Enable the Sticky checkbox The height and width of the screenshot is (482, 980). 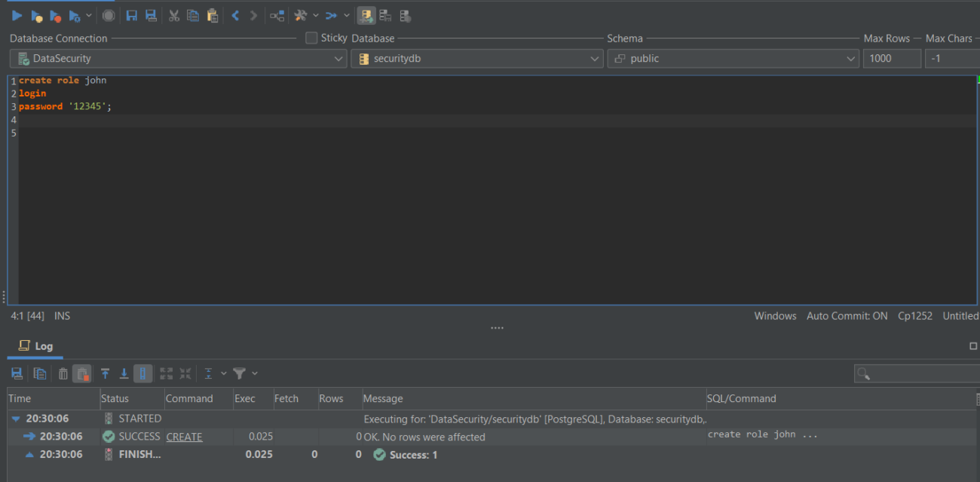(311, 38)
